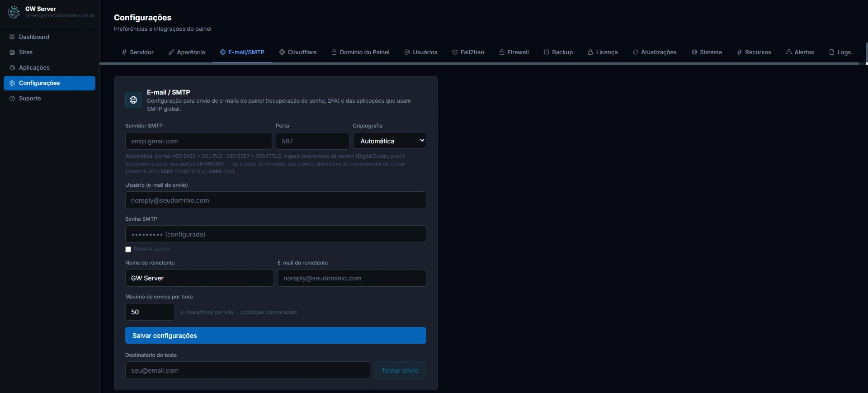Select the Cloudflare tab
This screenshot has height=393, width=868.
pyautogui.click(x=298, y=52)
